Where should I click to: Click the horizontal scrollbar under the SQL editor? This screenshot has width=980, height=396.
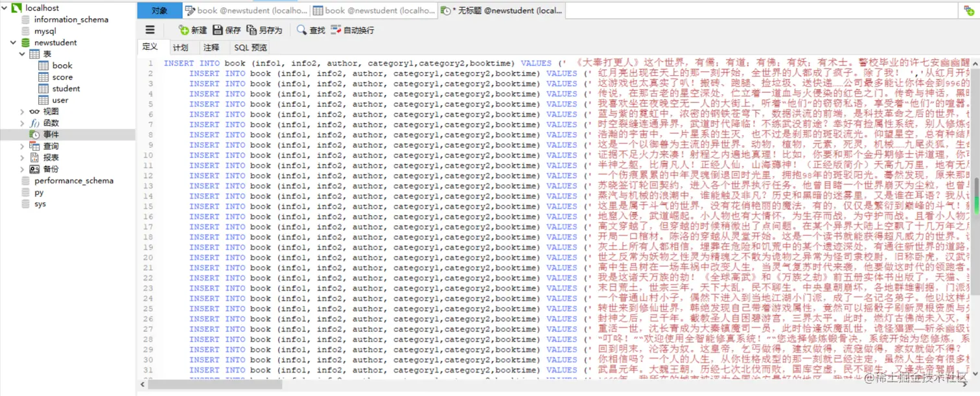[x=215, y=384]
